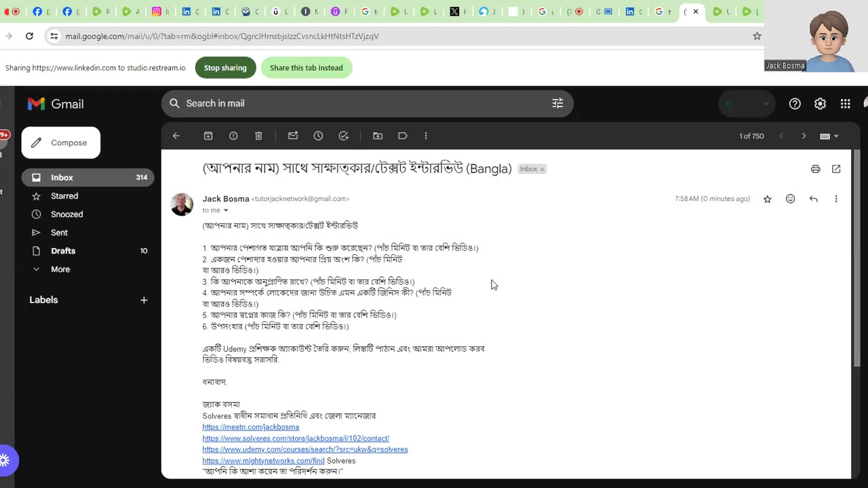Click the Stop sharing button
The width and height of the screenshot is (868, 488).
tap(225, 68)
